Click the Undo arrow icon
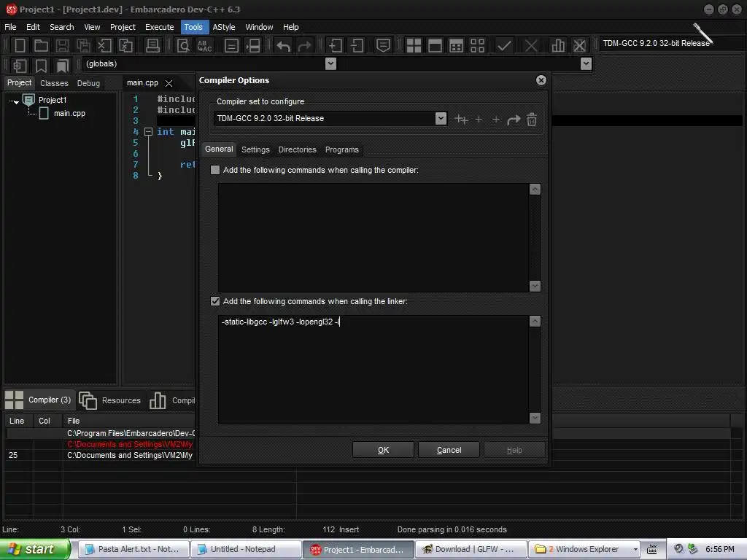 point(284,46)
